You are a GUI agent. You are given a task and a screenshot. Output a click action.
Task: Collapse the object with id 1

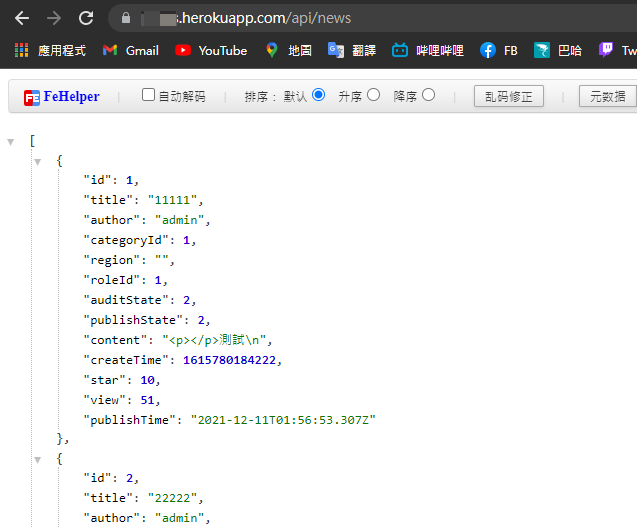point(38,162)
